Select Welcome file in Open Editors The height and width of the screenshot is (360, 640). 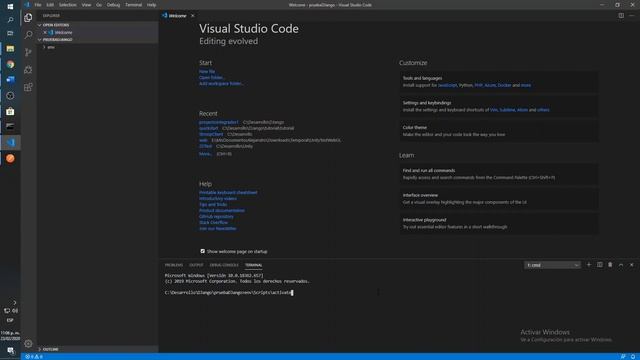click(x=63, y=32)
